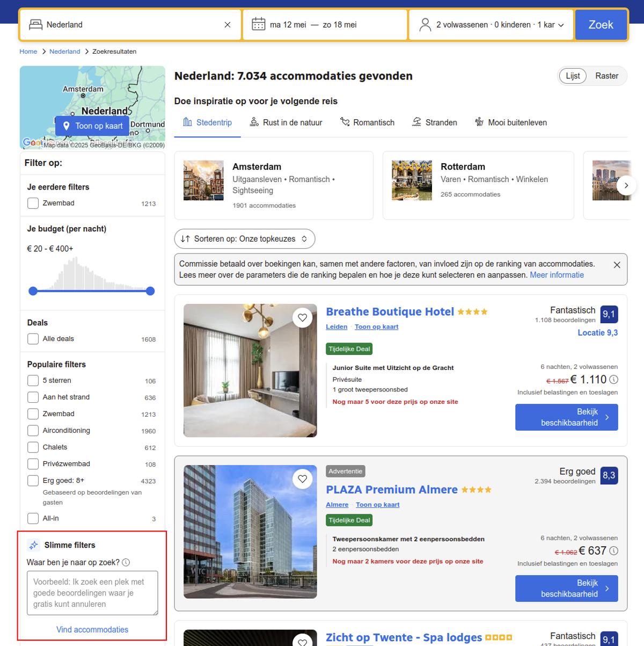This screenshot has height=646, width=644.
Task: Check the Airconditioning filter
Action: 33,431
